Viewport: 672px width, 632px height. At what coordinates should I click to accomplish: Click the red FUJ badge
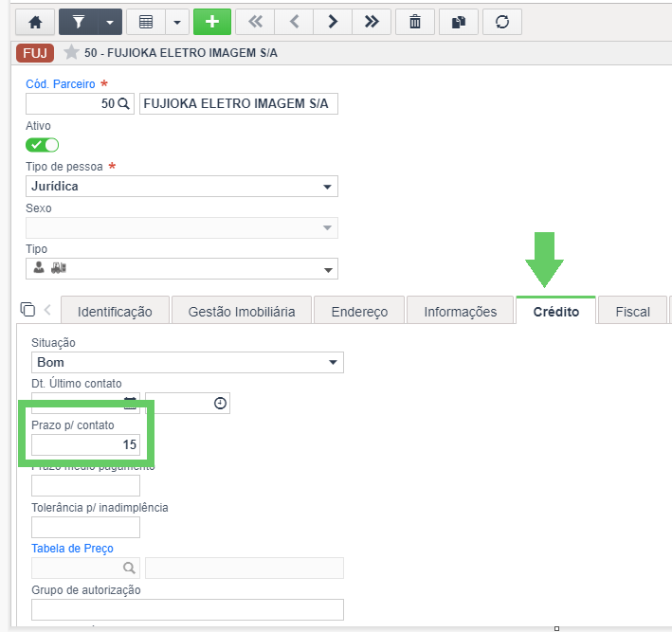35,53
